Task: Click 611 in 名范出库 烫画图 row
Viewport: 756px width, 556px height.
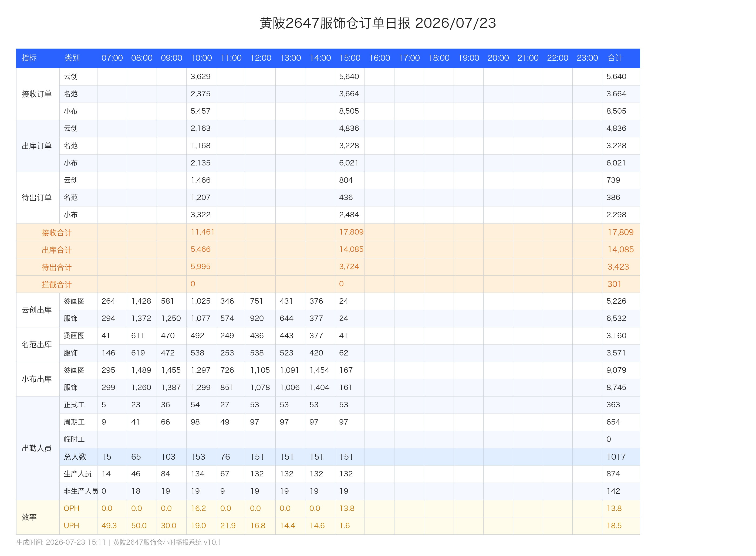Action: 138,335
